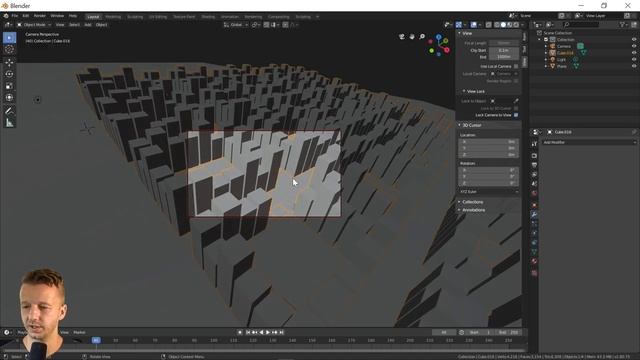Choose the Rotate tool
Screen dimensions: 640x360
(9, 74)
